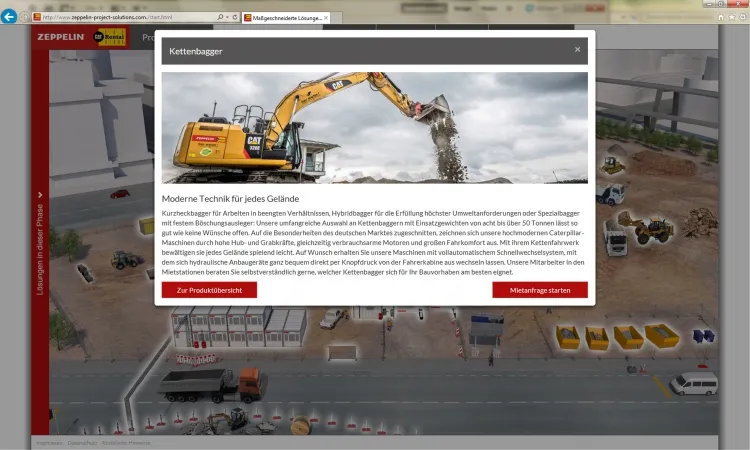Image resolution: width=750 pixels, height=450 pixels.
Task: Close the Kettenbagger dialog
Action: (x=577, y=49)
